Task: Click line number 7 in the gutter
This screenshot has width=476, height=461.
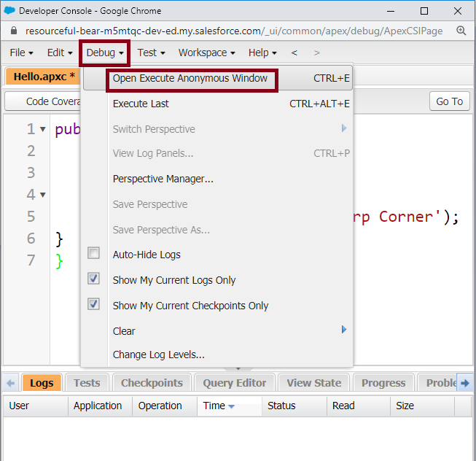Action: click(x=31, y=260)
